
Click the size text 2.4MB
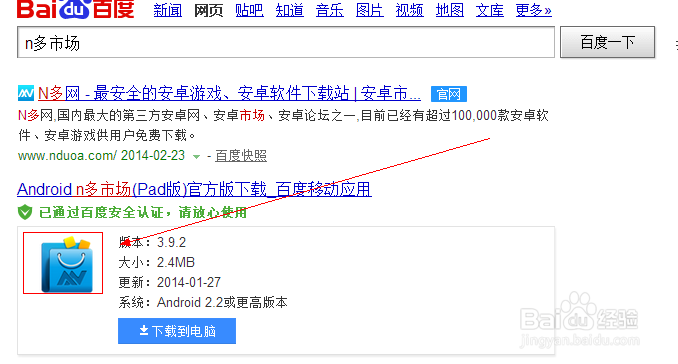click(176, 262)
